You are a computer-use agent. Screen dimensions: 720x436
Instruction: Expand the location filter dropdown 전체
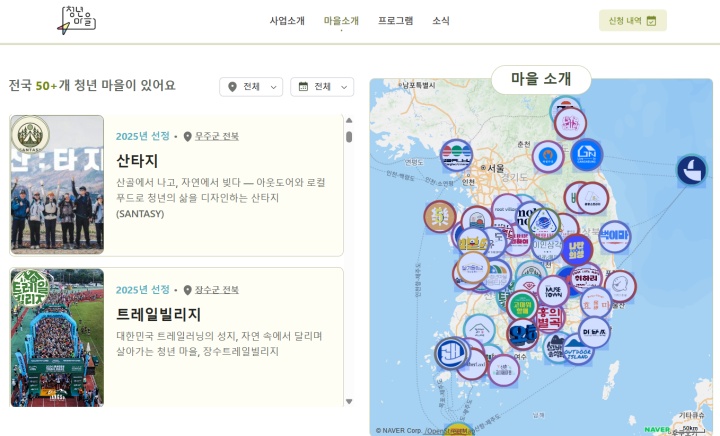[251, 87]
